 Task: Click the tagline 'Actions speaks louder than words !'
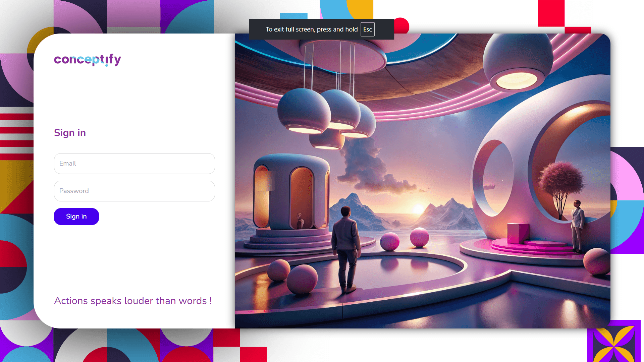coord(133,301)
